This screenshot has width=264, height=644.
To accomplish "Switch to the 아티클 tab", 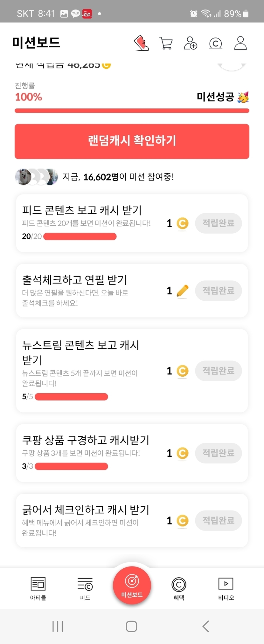I will pos(38,588).
